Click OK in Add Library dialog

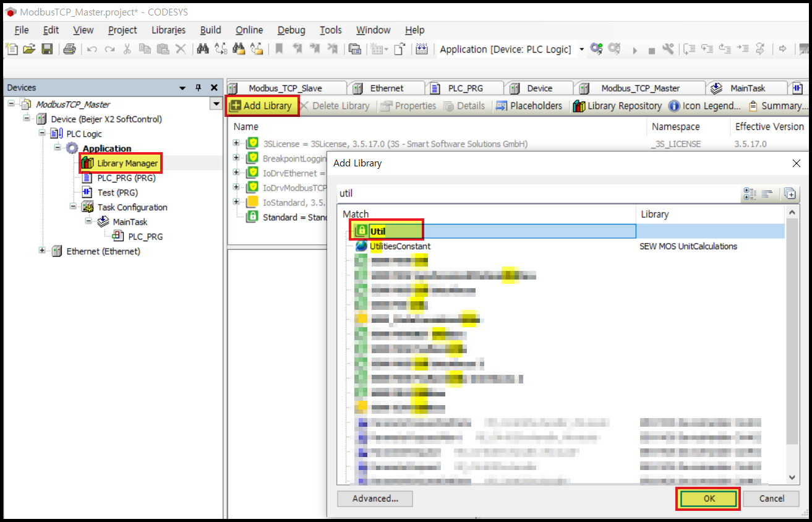(x=709, y=498)
